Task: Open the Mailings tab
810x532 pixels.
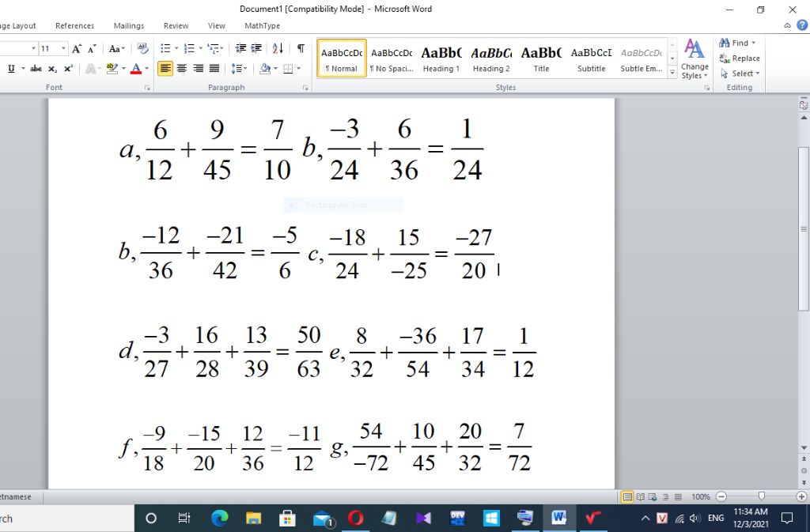Action: pos(129,26)
